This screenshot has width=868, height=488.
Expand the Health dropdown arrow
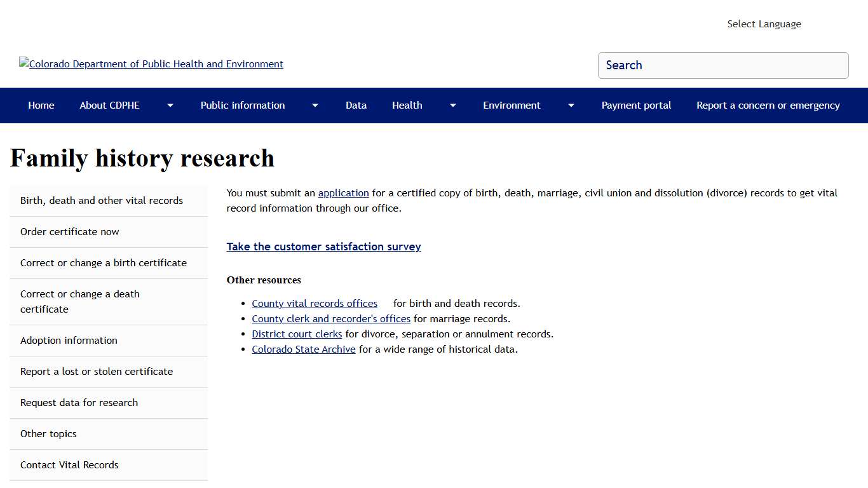[452, 105]
